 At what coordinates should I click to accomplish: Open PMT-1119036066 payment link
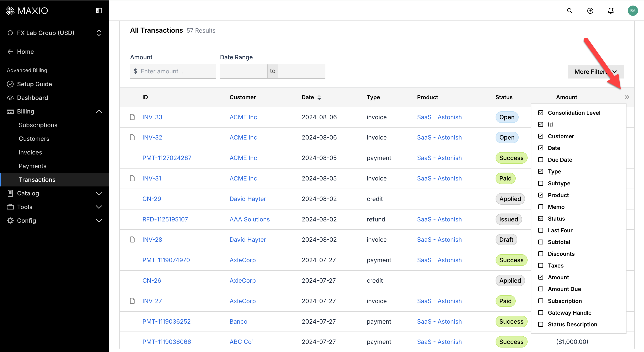(167, 342)
